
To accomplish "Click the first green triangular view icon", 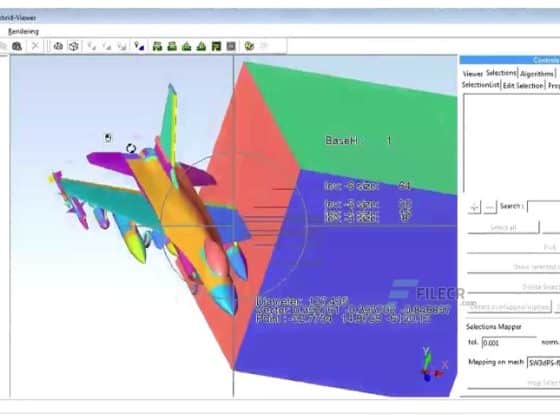I will (186, 46).
